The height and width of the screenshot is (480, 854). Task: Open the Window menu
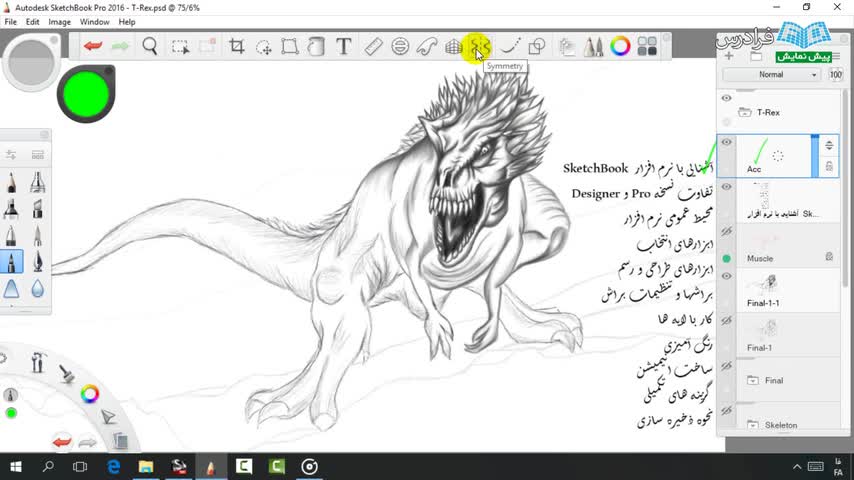[95, 22]
